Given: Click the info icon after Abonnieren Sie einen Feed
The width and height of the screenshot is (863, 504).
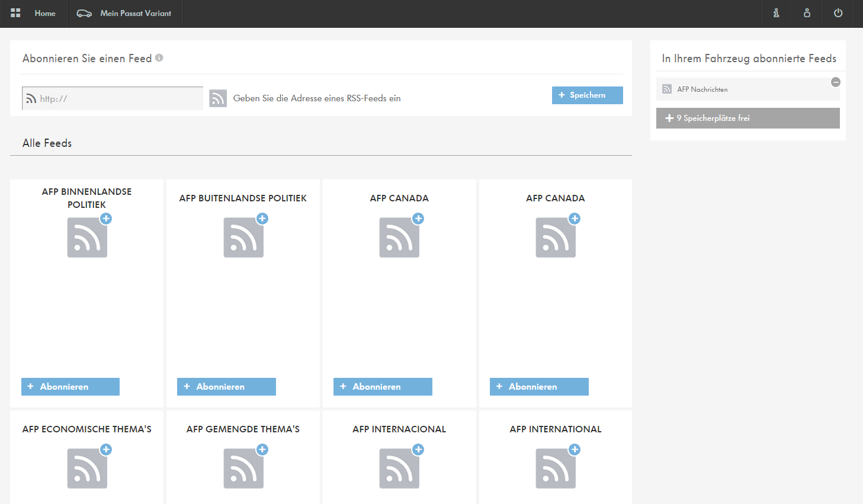Looking at the screenshot, I should 159,58.
